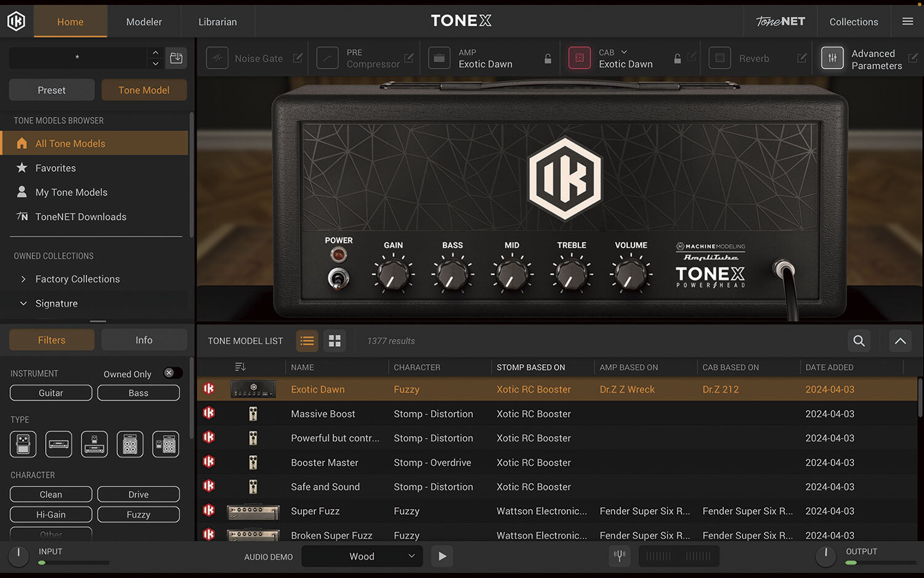Click the AMP lock icon
This screenshot has width=924, height=578.
548,59
